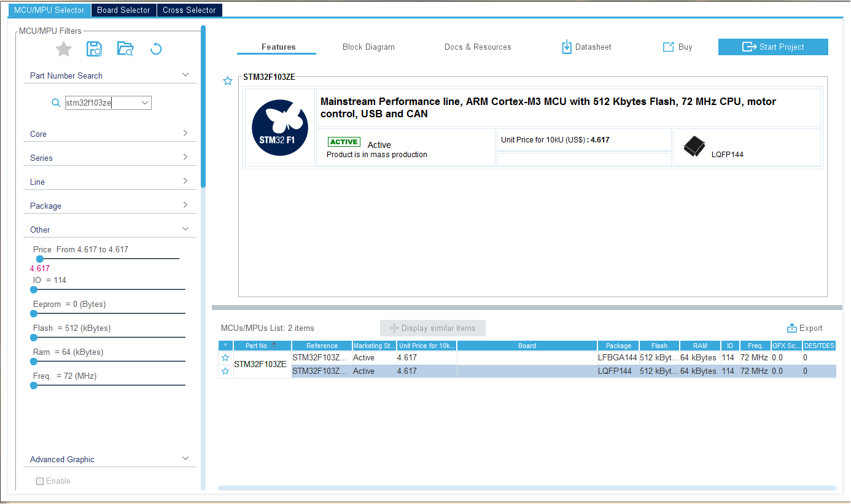Click the Freq. slider handle
Image resolution: width=851 pixels, height=504 pixels.
coord(34,385)
